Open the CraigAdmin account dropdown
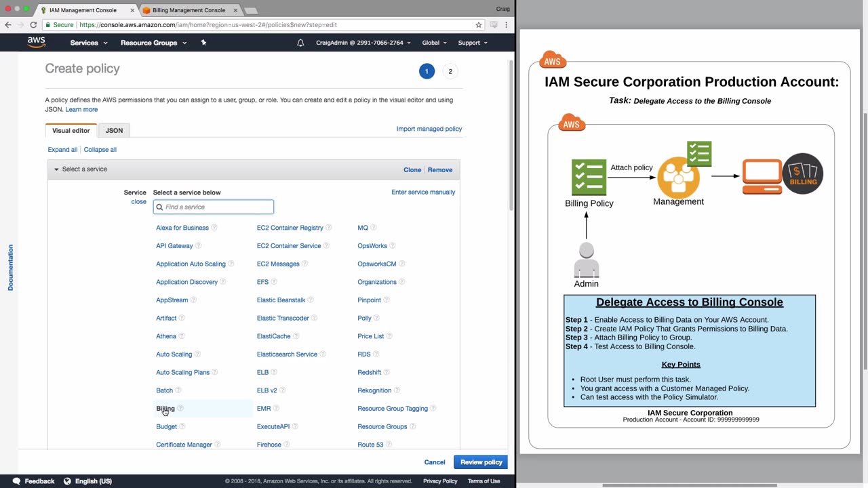 [363, 43]
